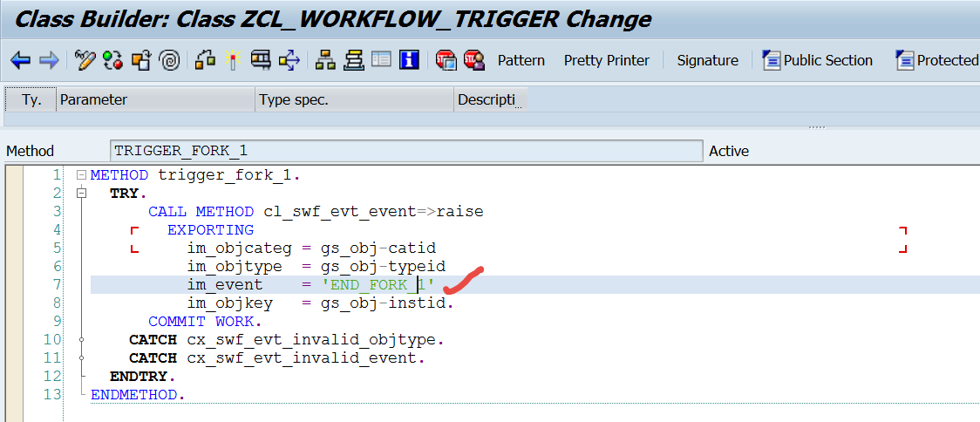The image size is (980, 422).
Task: Go to Public Section
Action: click(818, 61)
